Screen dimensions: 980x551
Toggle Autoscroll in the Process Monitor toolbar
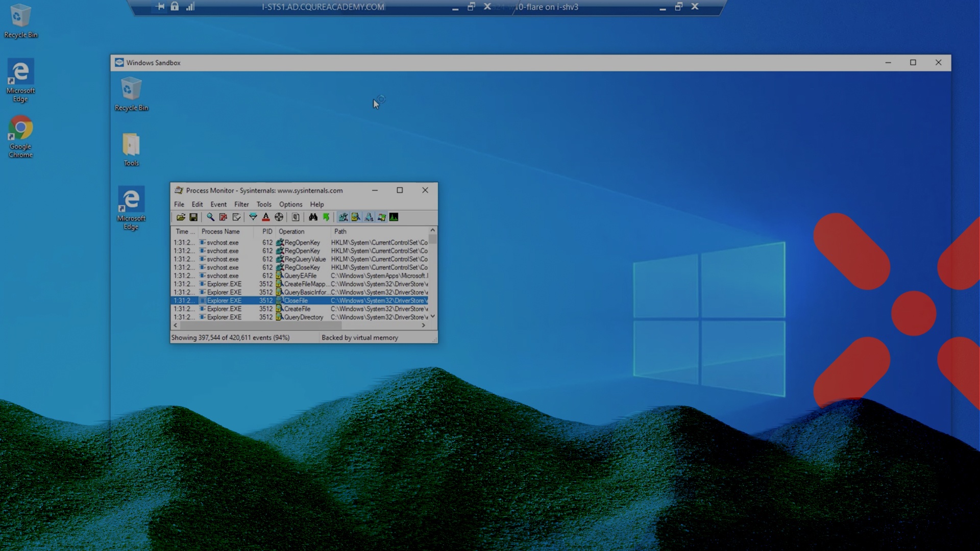point(223,217)
